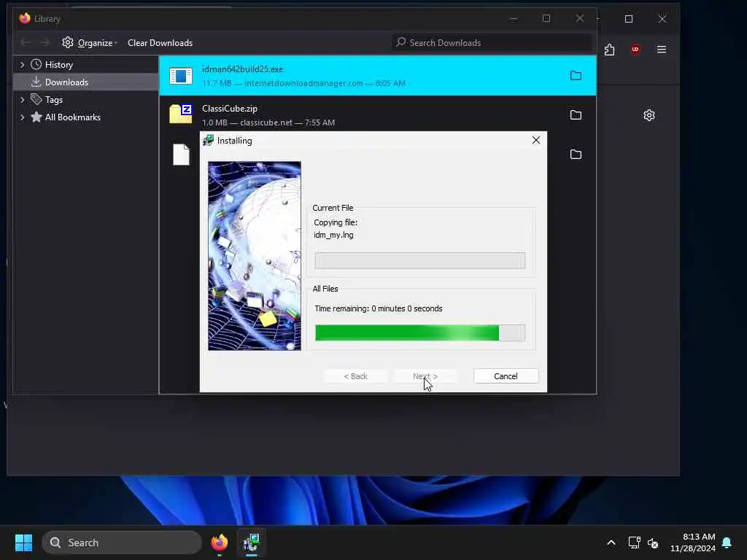The width and height of the screenshot is (747, 560).
Task: Click the All Files green progress bar
Action: coord(419,332)
